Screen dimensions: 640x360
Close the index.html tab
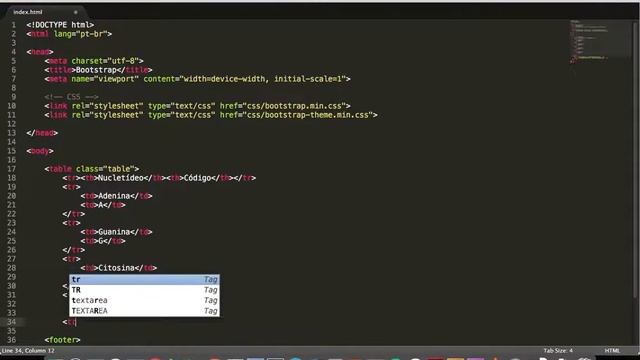(76, 12)
